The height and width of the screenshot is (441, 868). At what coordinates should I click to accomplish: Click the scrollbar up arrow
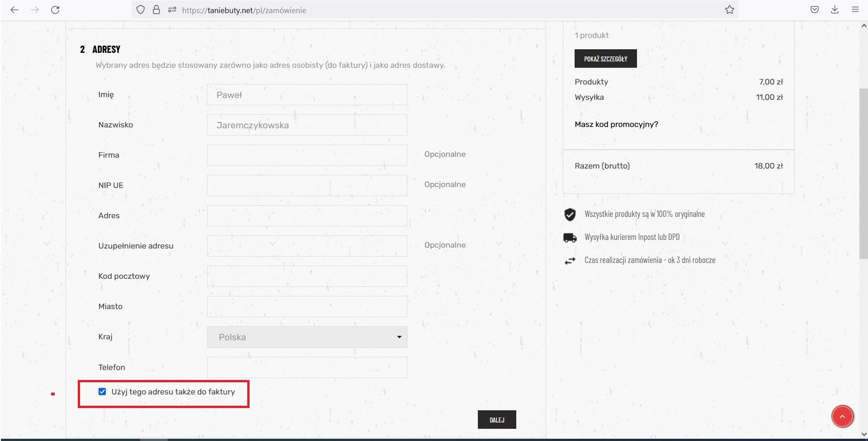pos(863,26)
